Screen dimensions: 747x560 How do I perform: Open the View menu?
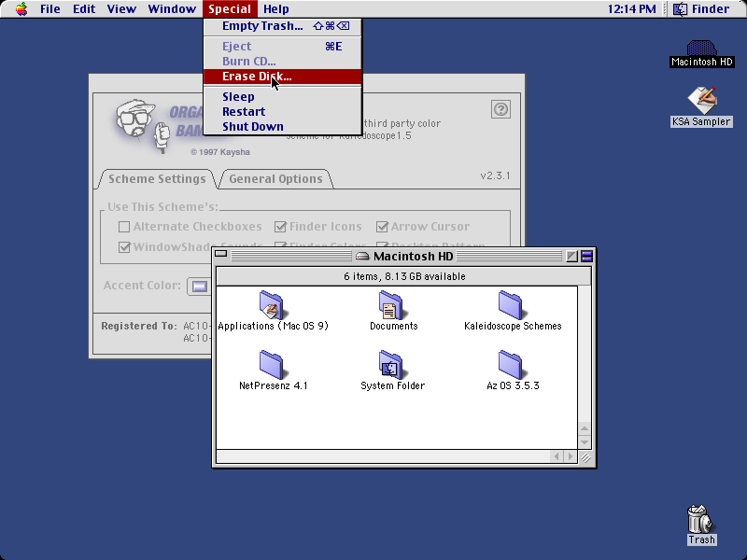[121, 9]
